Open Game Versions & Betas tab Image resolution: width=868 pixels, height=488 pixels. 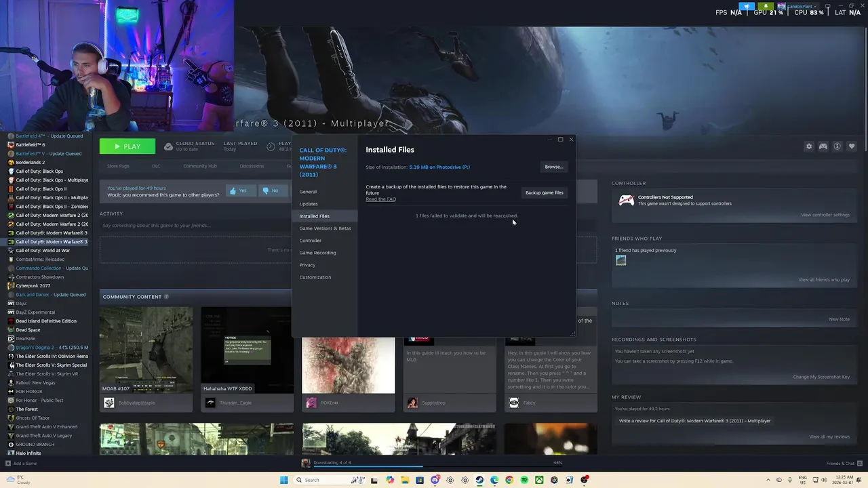325,228
